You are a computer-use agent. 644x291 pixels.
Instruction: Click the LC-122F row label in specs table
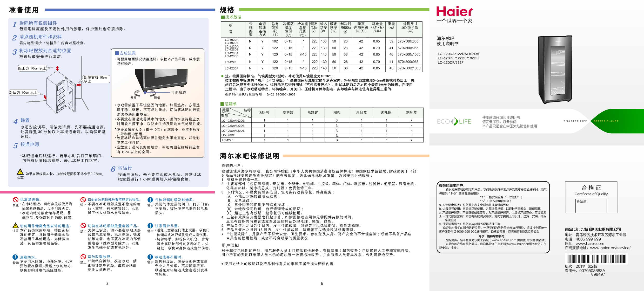coord(230,62)
